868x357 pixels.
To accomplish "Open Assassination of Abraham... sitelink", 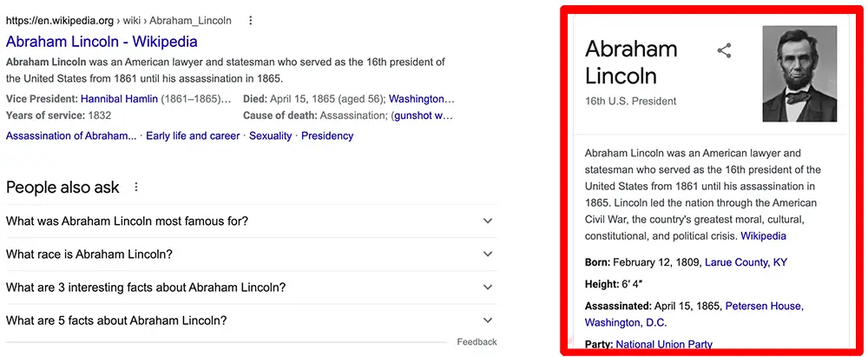I will (71, 136).
